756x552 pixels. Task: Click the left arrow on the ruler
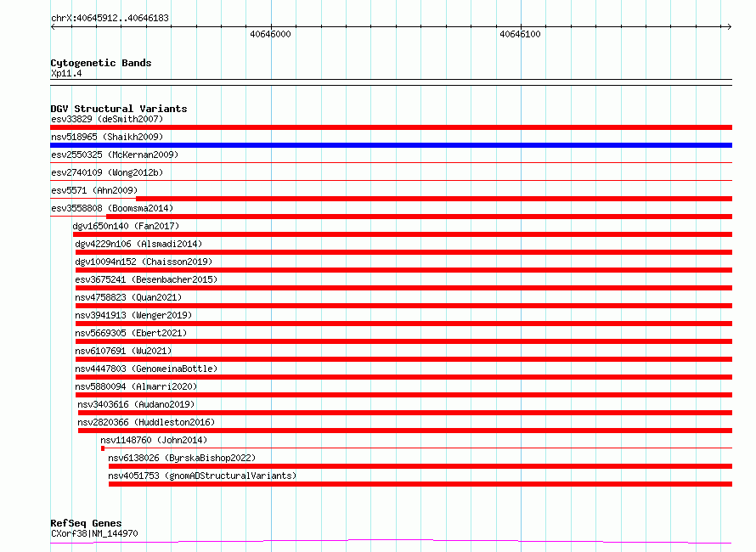tap(53, 27)
